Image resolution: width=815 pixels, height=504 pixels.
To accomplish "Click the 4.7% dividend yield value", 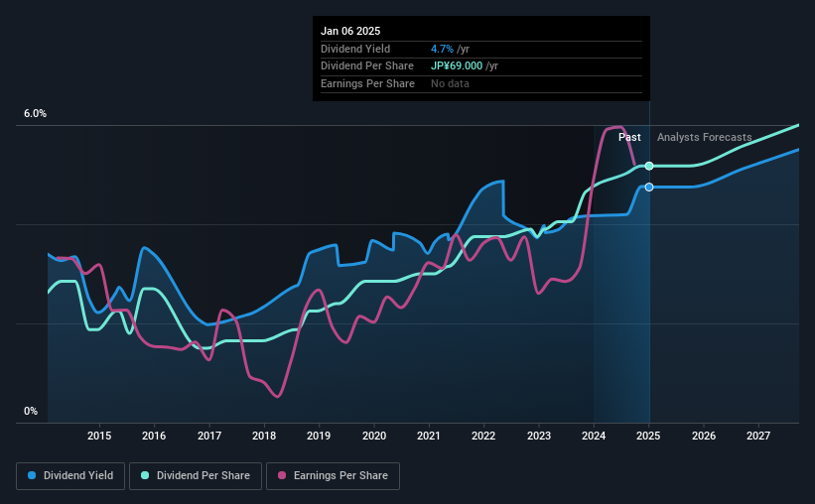I will click(442, 49).
